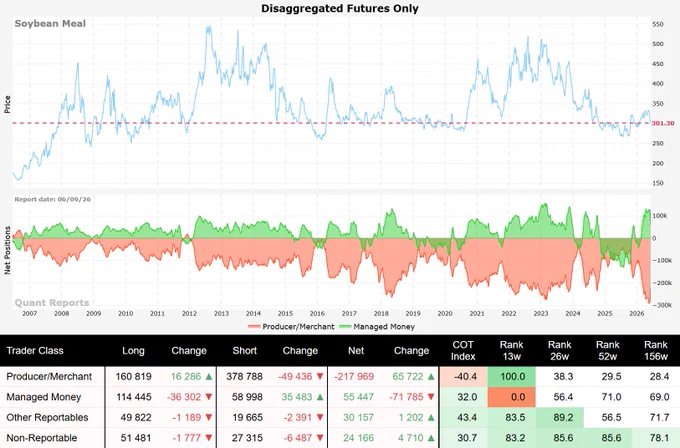The image size is (680, 448).
Task: Click the green Rank 13w cell 100.0
Action: pyautogui.click(x=512, y=376)
